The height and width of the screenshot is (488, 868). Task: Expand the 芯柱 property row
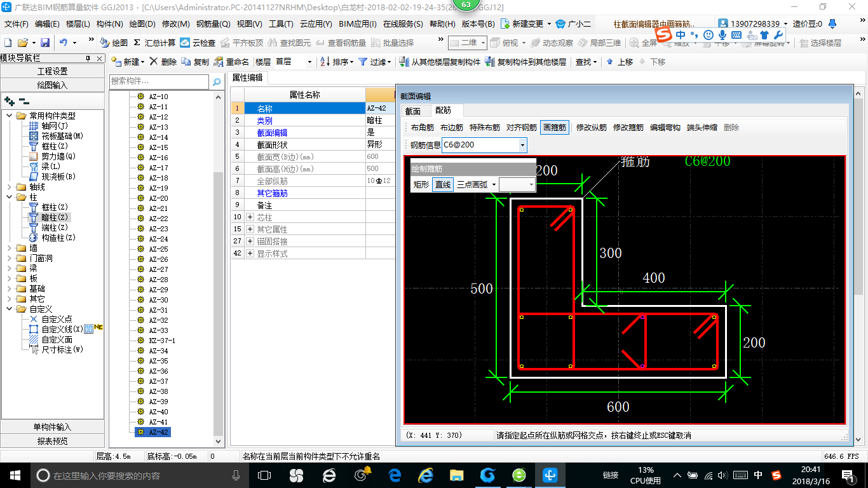250,217
